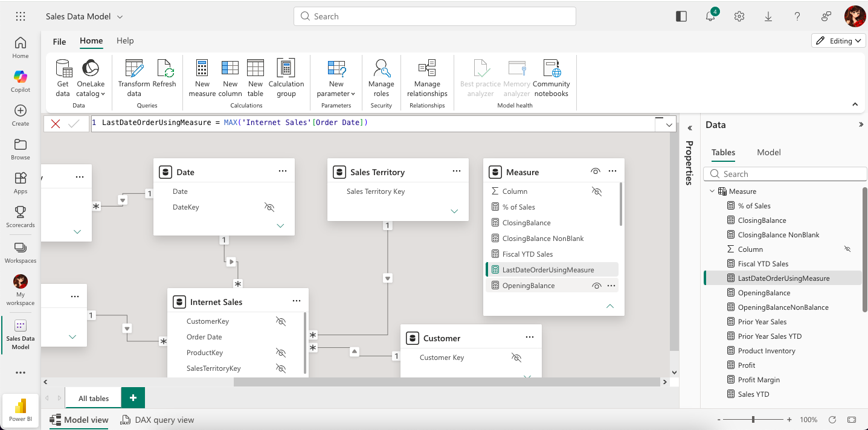Screen dimensions: 868x430
Task: Collapse Measure tree in Data pane
Action: pyautogui.click(x=712, y=191)
